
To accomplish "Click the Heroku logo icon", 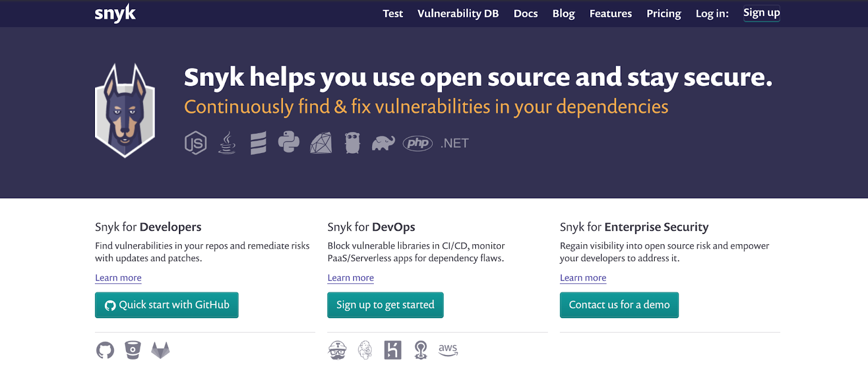I will 393,350.
